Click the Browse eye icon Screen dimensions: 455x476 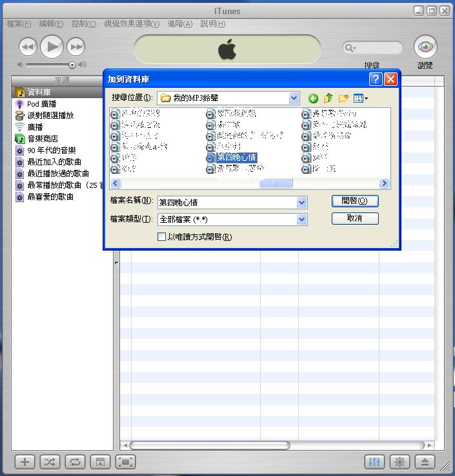click(425, 47)
